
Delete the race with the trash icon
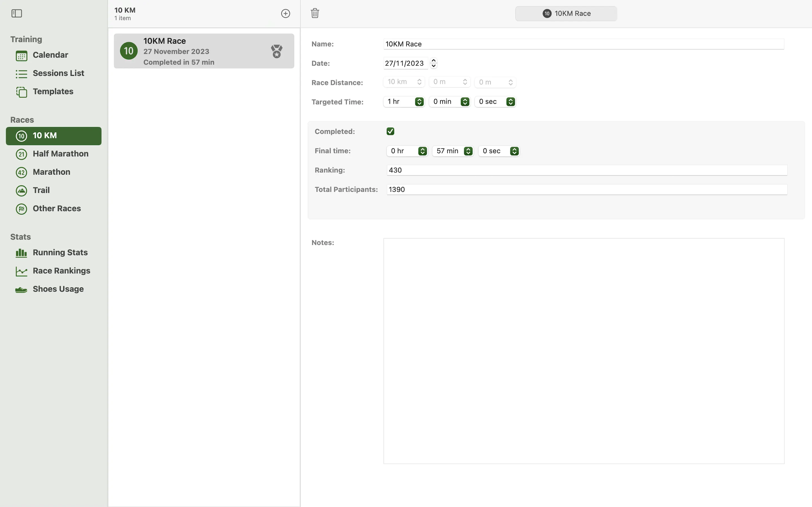pyautogui.click(x=315, y=14)
